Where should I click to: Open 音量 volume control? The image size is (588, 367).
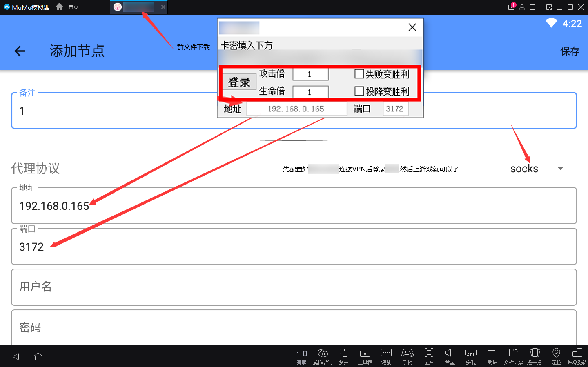450,356
